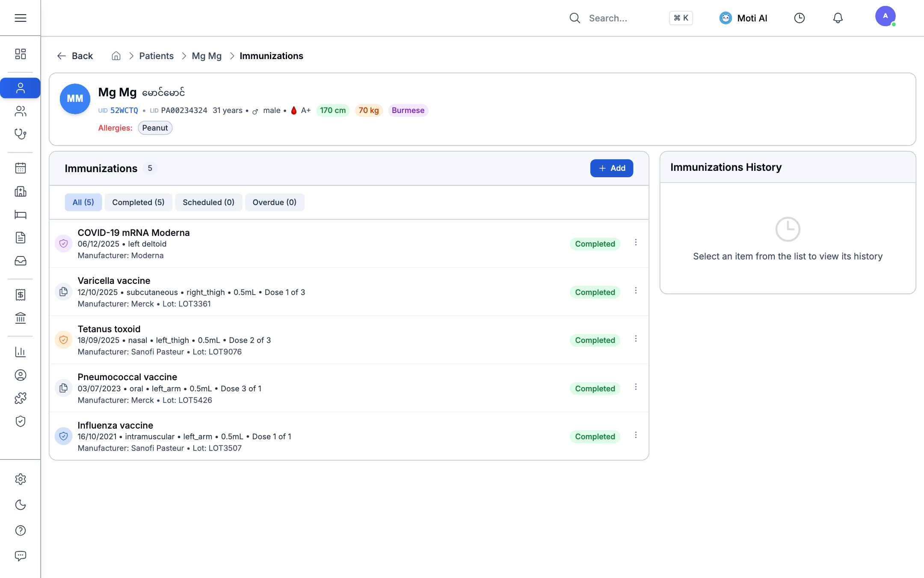
Task: Select the Tetanus toxoid entry
Action: coord(349,340)
